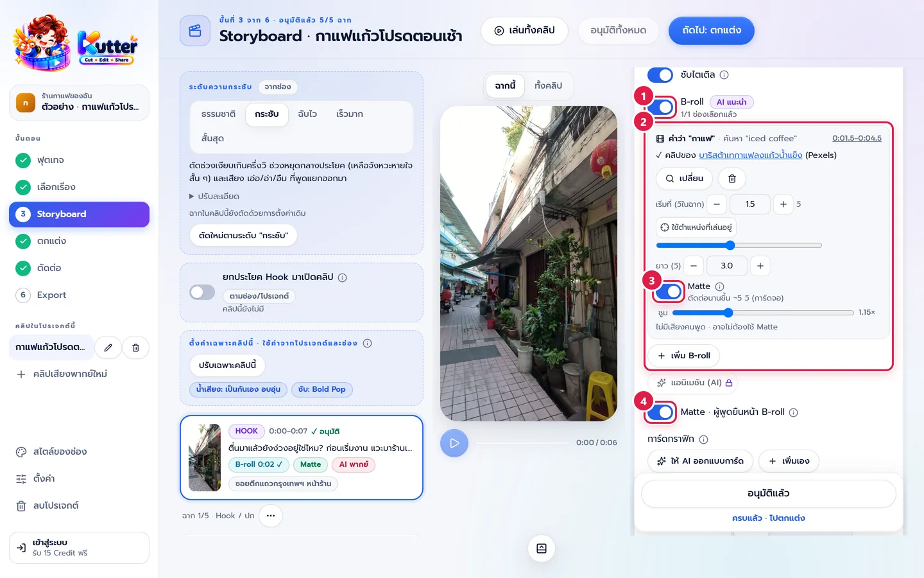Select สั้นสุด tightness level
924x578 pixels.
(212, 139)
